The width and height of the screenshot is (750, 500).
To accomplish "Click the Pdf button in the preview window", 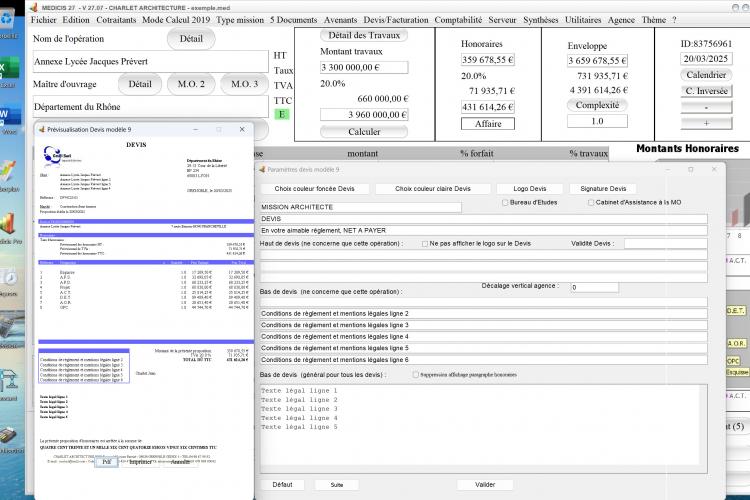I will click(106, 462).
